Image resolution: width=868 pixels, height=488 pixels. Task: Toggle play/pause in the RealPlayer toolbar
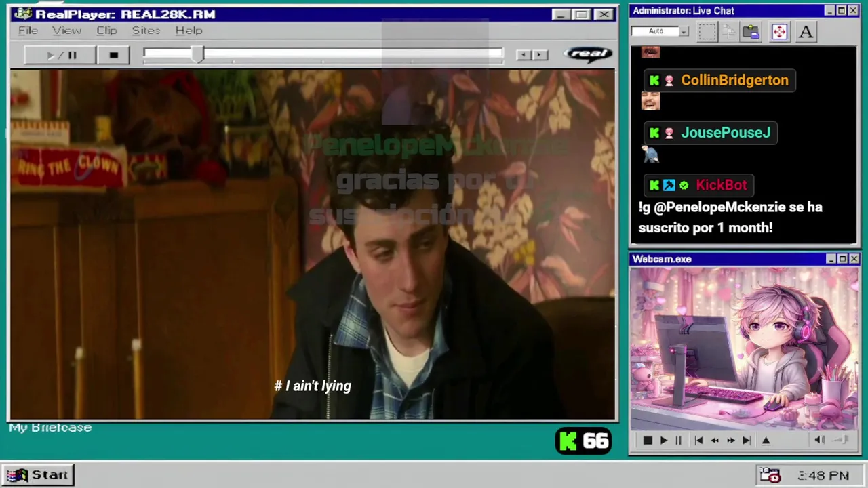(60, 55)
